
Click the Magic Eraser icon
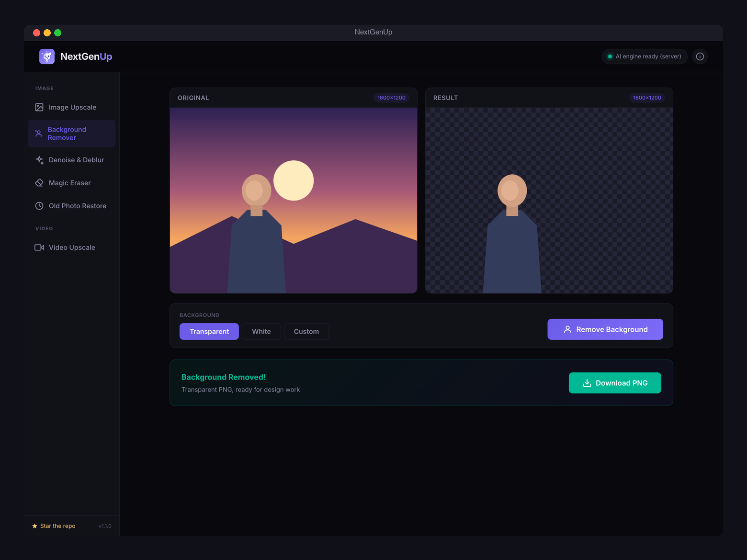point(39,183)
